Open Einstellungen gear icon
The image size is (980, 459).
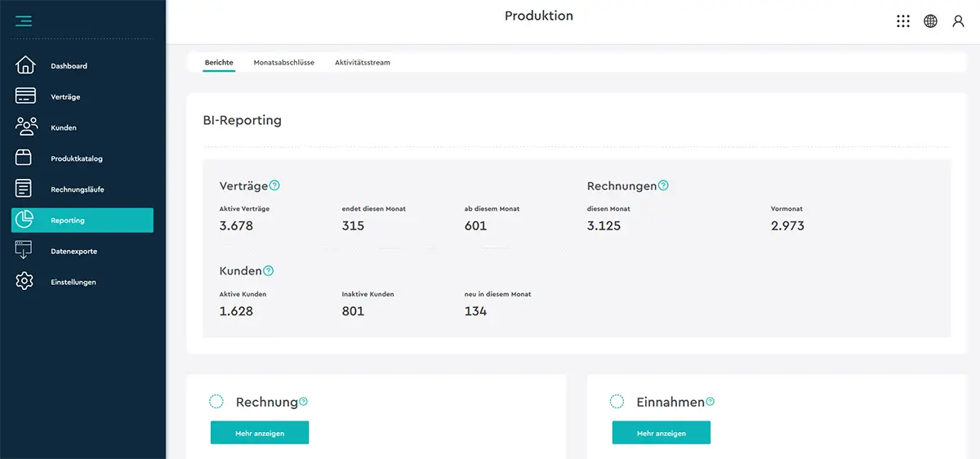click(x=24, y=282)
